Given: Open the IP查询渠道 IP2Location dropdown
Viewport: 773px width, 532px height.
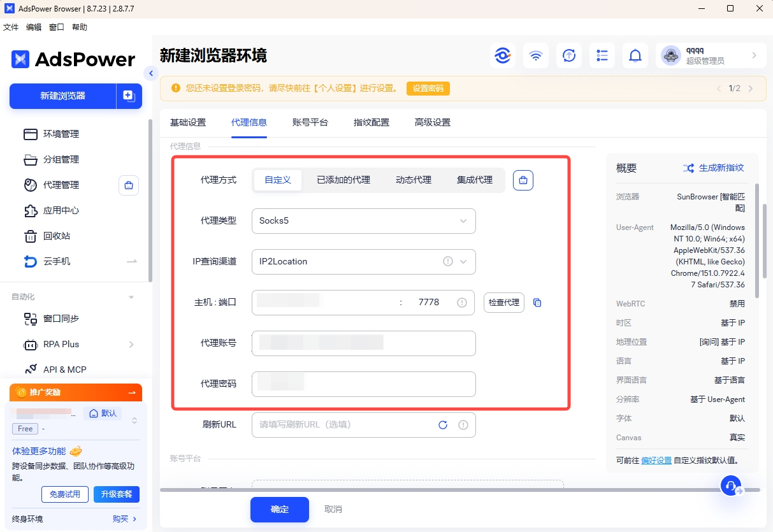Looking at the screenshot, I should point(364,261).
